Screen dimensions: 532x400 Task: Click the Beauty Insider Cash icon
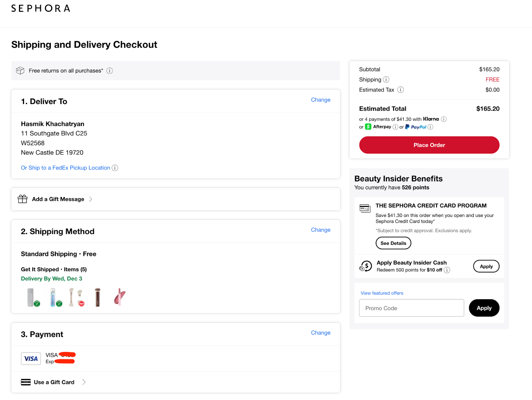[x=366, y=266]
